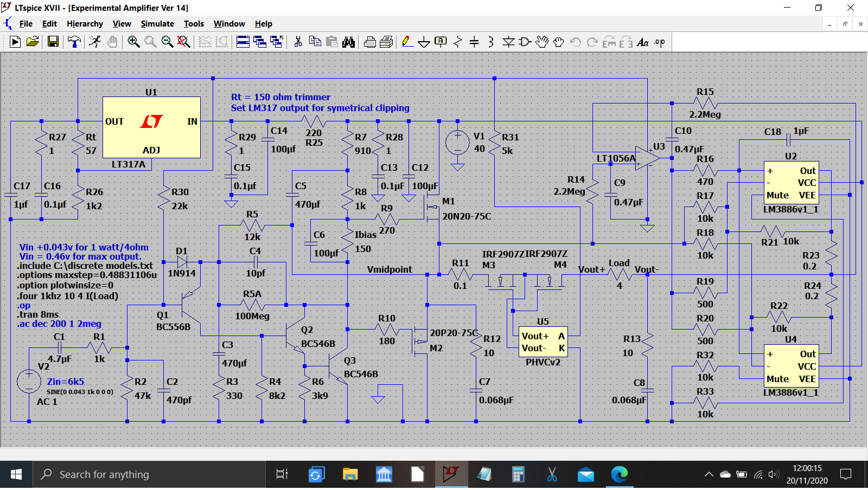Click the 'Vmidpoint' net label
The height and width of the screenshot is (490, 868).
(390, 269)
